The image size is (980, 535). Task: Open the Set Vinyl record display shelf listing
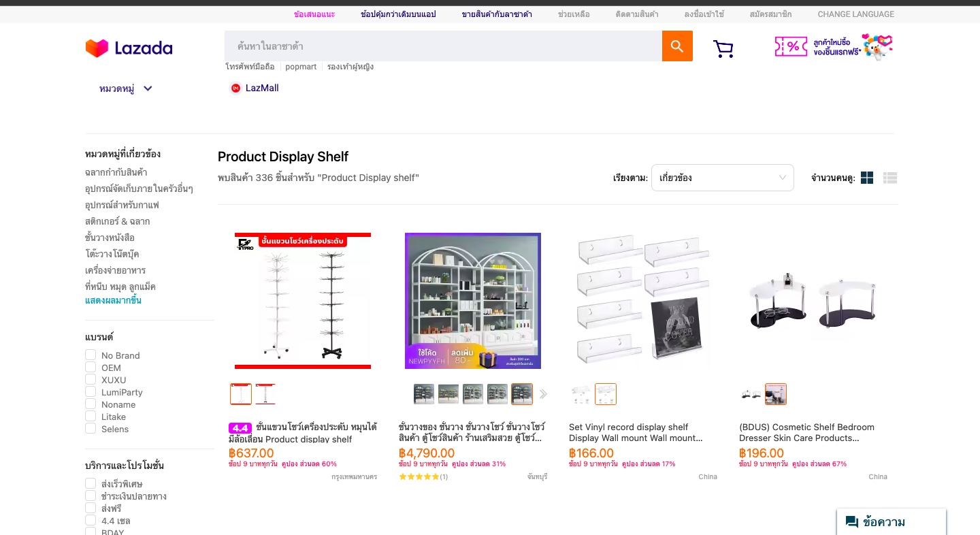click(x=636, y=432)
